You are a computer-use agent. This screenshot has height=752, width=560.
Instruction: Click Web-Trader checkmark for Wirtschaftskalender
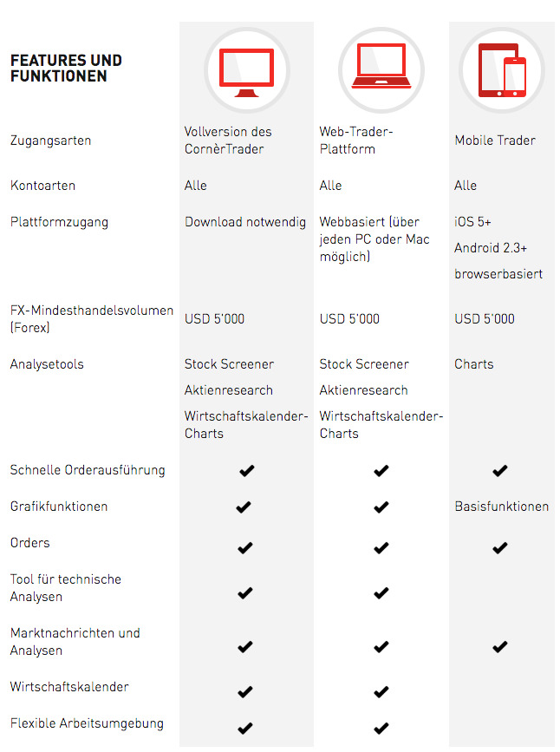tap(381, 691)
